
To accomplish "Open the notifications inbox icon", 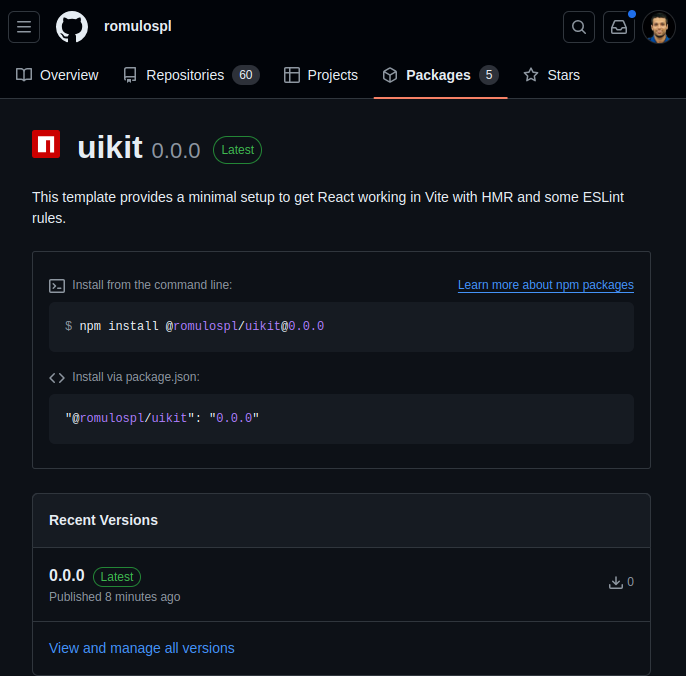I will tap(619, 27).
